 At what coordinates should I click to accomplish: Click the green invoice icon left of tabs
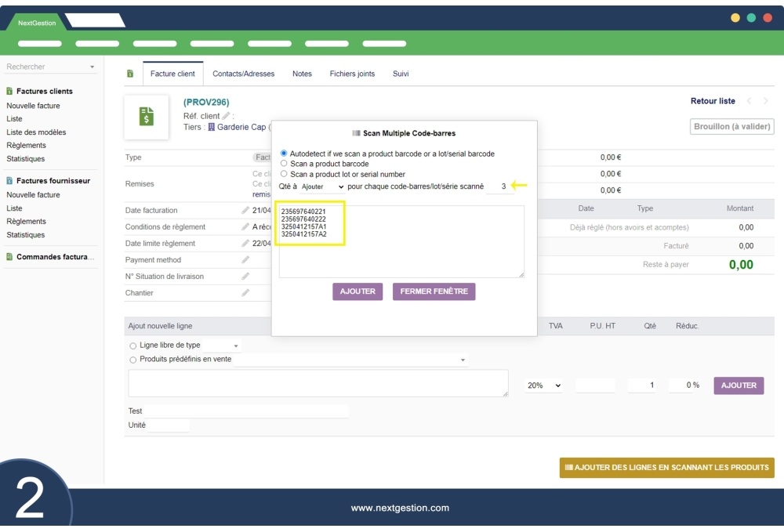[x=130, y=74]
